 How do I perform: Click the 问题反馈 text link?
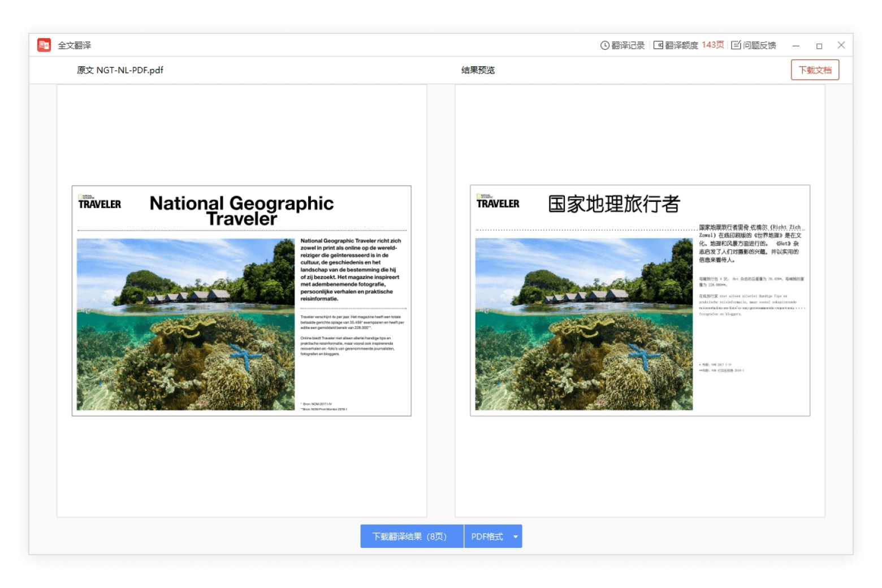click(759, 45)
